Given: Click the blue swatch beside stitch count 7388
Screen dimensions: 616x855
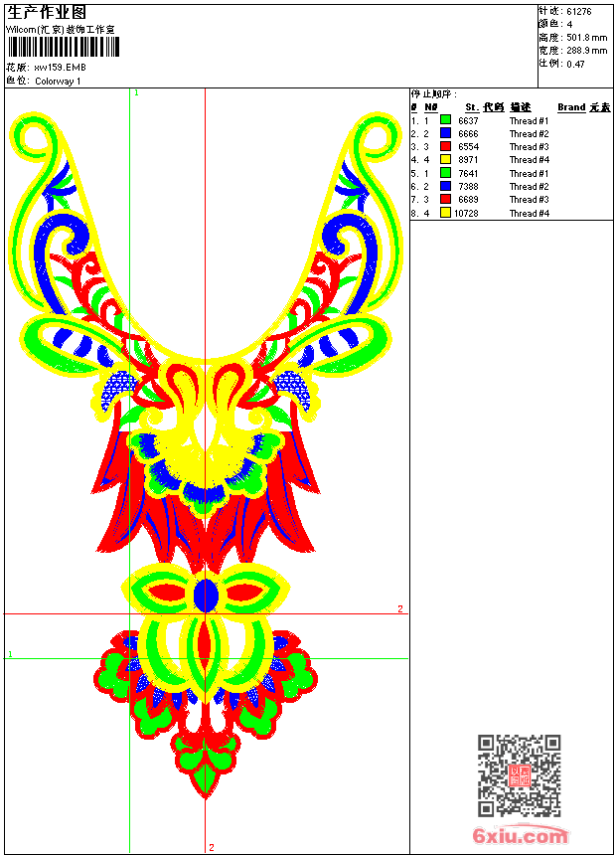Looking at the screenshot, I should point(445,186).
